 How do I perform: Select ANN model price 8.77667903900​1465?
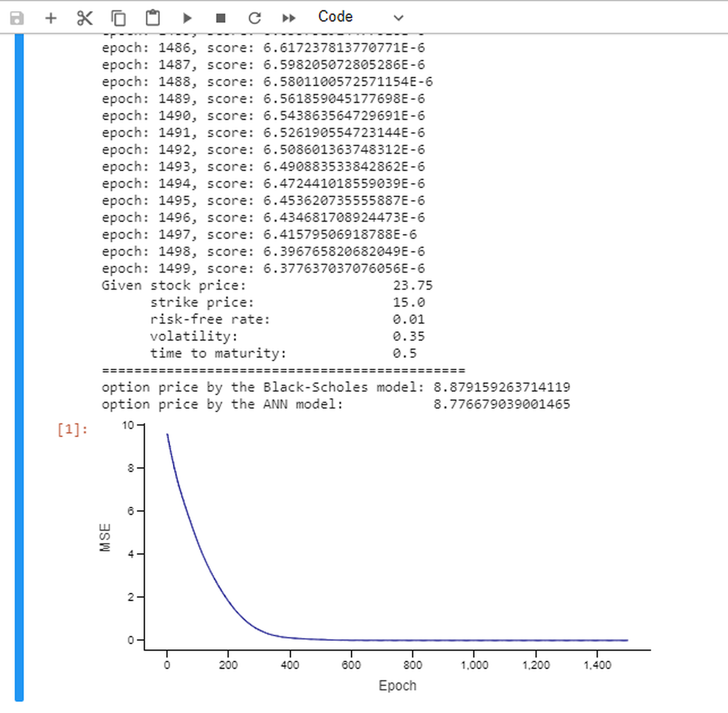(502, 404)
